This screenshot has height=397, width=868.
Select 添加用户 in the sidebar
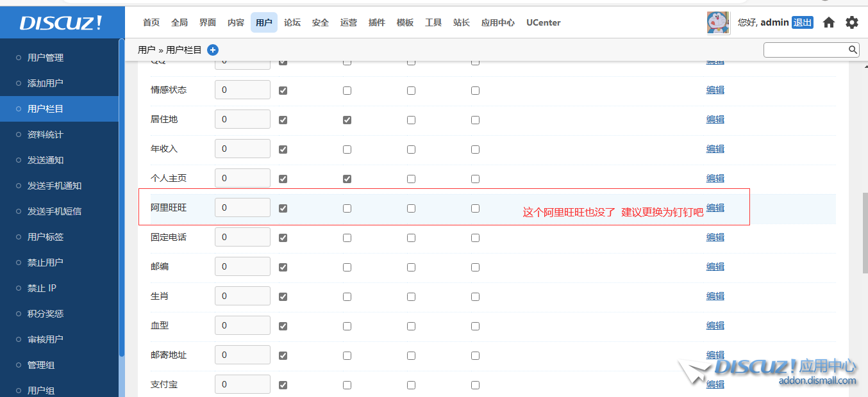point(45,83)
